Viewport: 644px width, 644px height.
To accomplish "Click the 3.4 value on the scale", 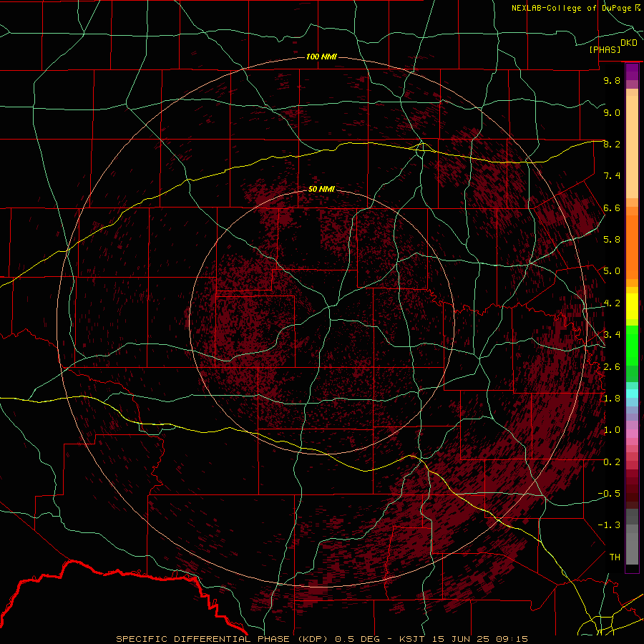I will pos(612,335).
